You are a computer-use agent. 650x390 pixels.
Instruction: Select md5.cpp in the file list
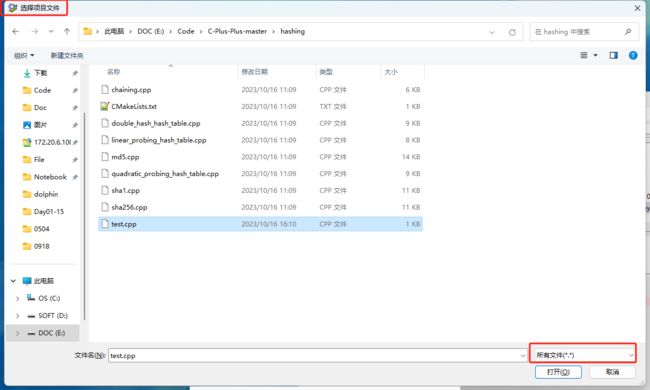click(260, 157)
